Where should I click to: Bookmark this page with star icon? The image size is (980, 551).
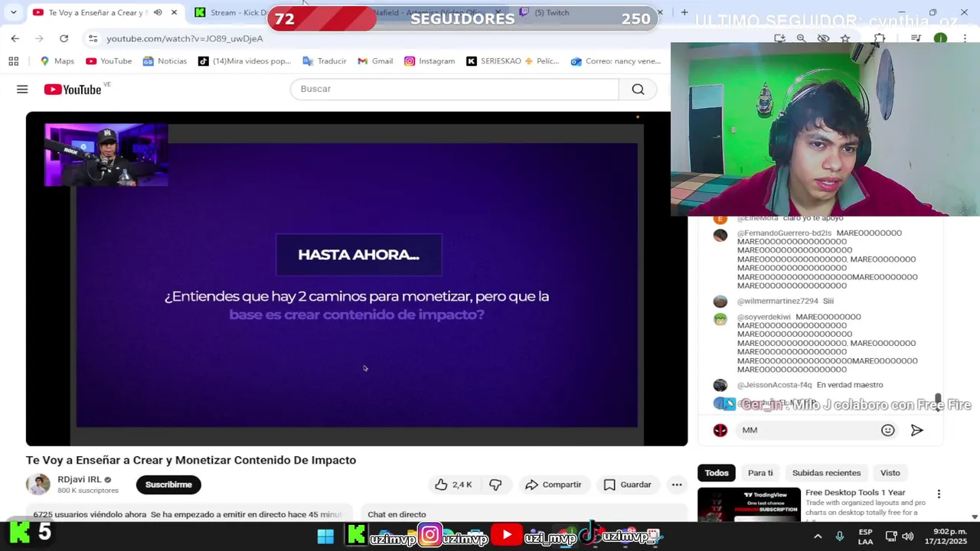(x=845, y=38)
